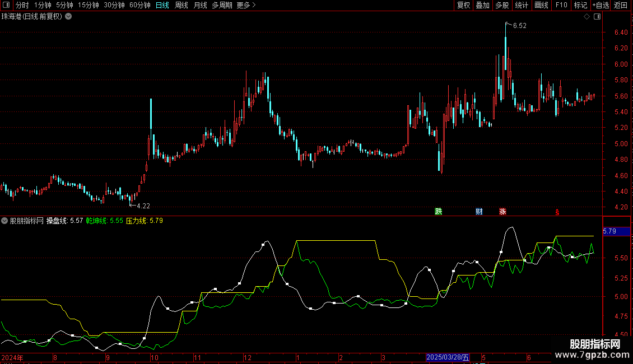Switch to 周线 weekly chart
This screenshot has height=364, width=633.
(x=181, y=5)
